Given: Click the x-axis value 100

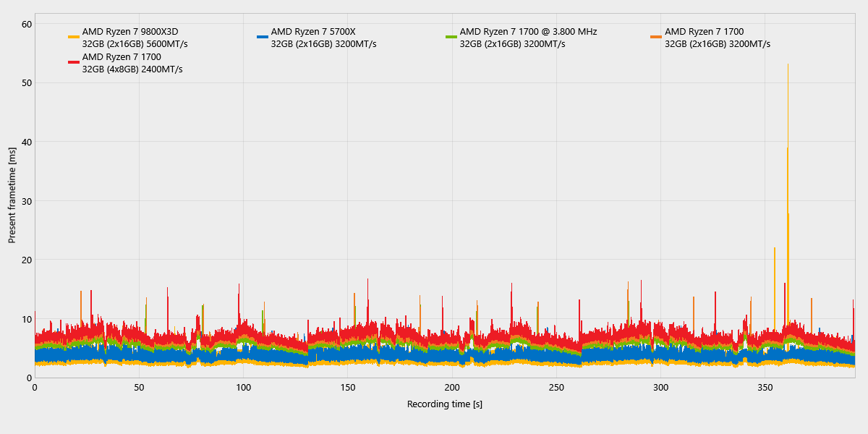Looking at the screenshot, I should [x=244, y=388].
